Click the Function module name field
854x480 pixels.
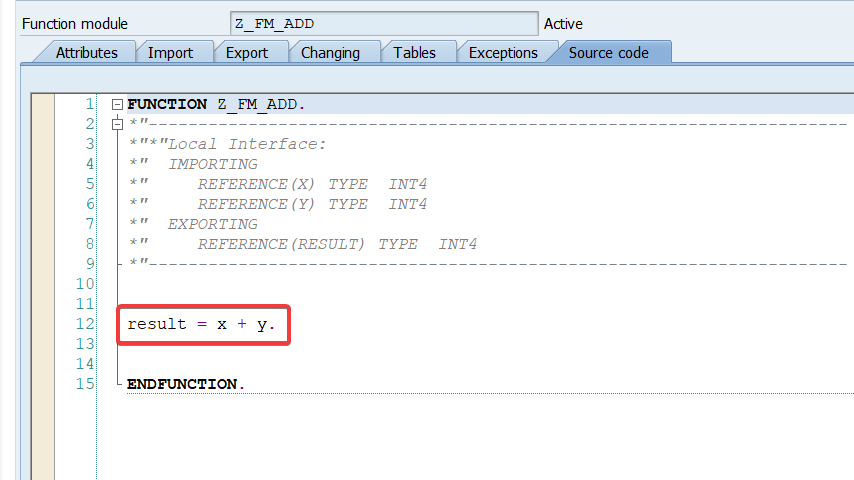click(384, 24)
